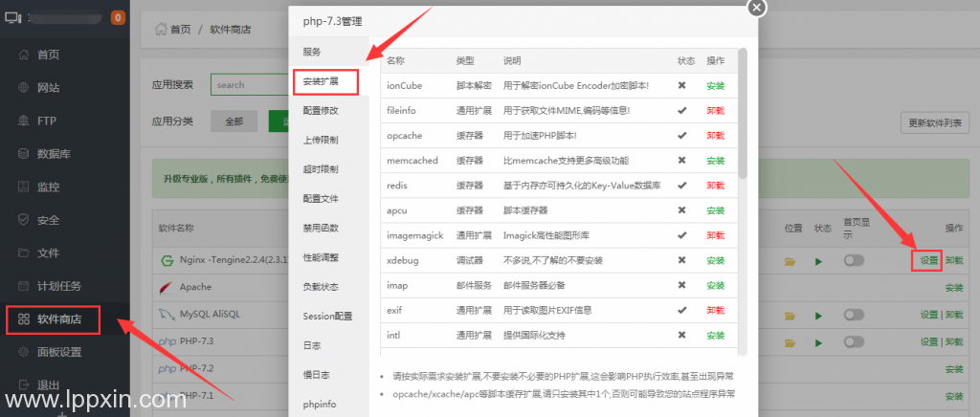
Task: Open 设置 for Nginx -Tengine
Action: [929, 260]
